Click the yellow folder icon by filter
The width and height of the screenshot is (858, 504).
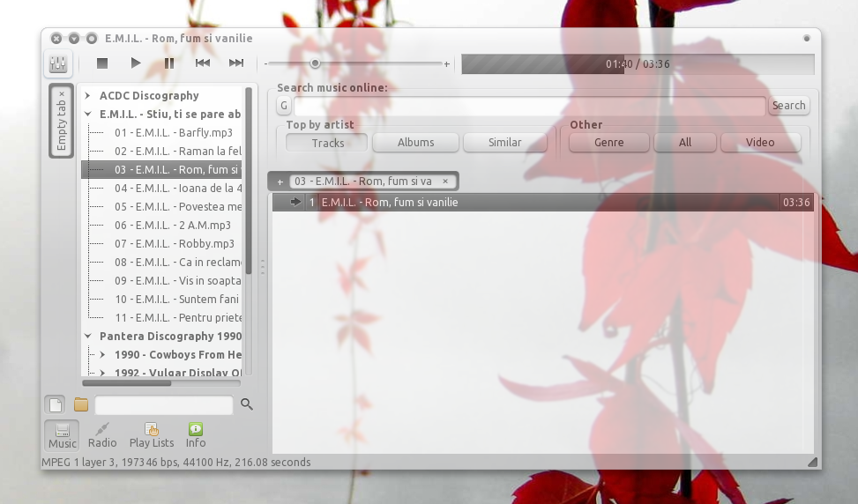pyautogui.click(x=81, y=404)
